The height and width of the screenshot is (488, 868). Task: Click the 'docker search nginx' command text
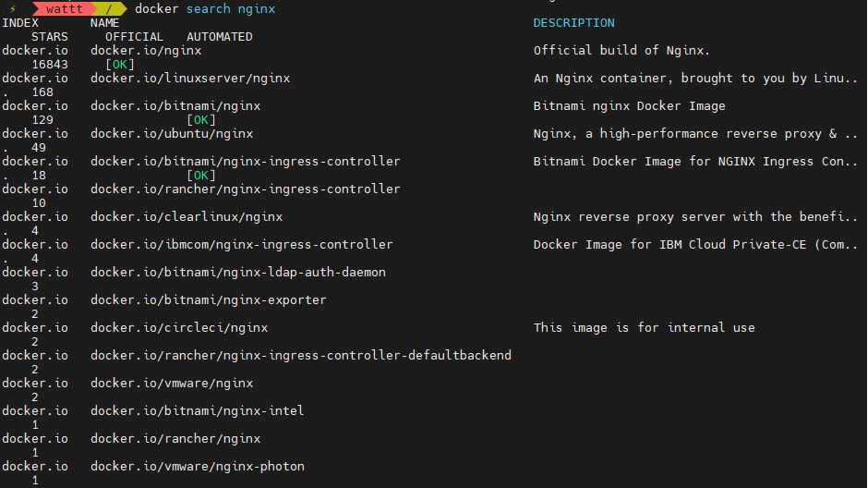coord(205,9)
